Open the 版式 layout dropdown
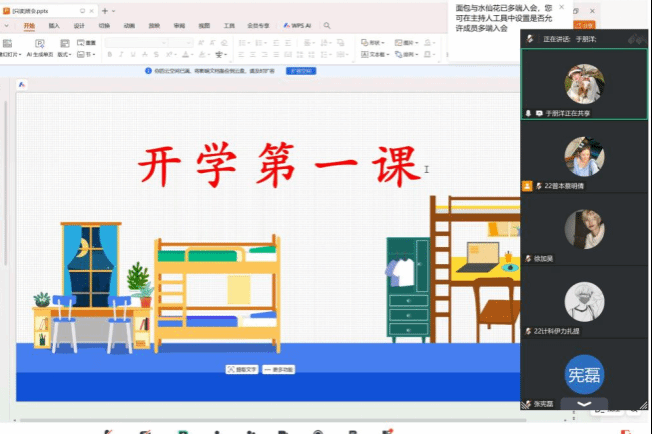This screenshot has width=652, height=434. click(x=64, y=55)
